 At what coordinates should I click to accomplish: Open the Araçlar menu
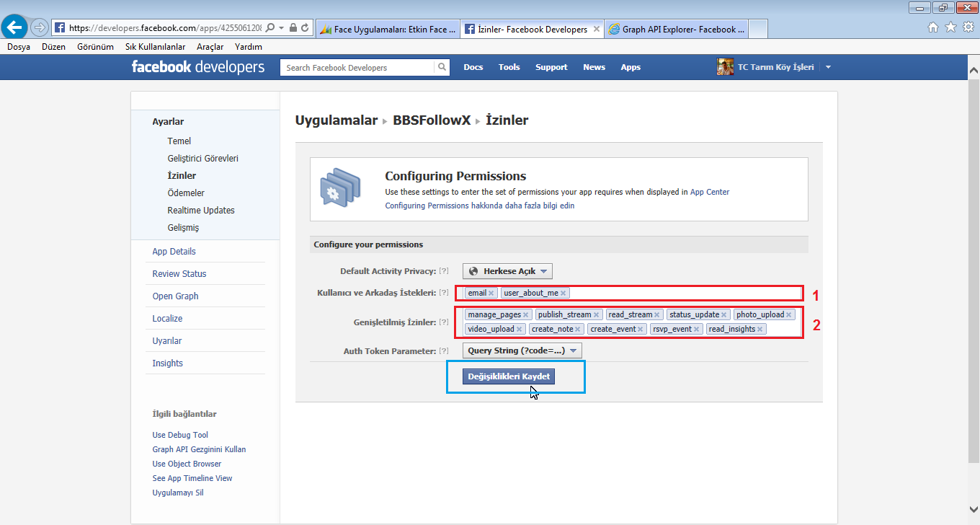[x=210, y=47]
